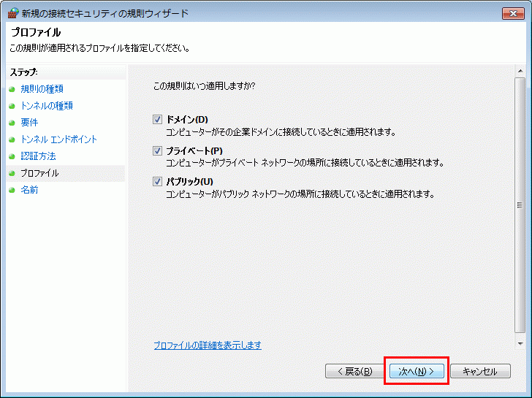The image size is (532, 398).
Task: Select the プロファイル step in sidebar
Action: pyautogui.click(x=39, y=173)
